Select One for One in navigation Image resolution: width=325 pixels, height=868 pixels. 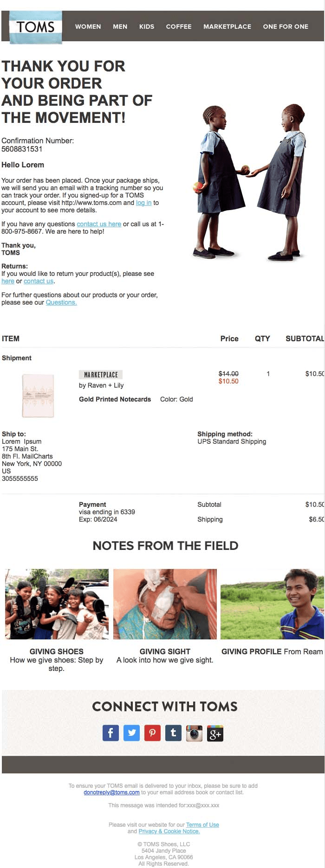(286, 26)
